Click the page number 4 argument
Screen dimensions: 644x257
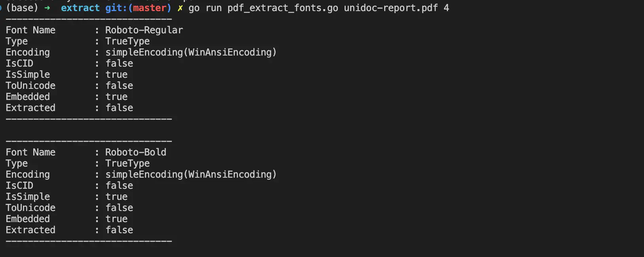[x=446, y=8]
